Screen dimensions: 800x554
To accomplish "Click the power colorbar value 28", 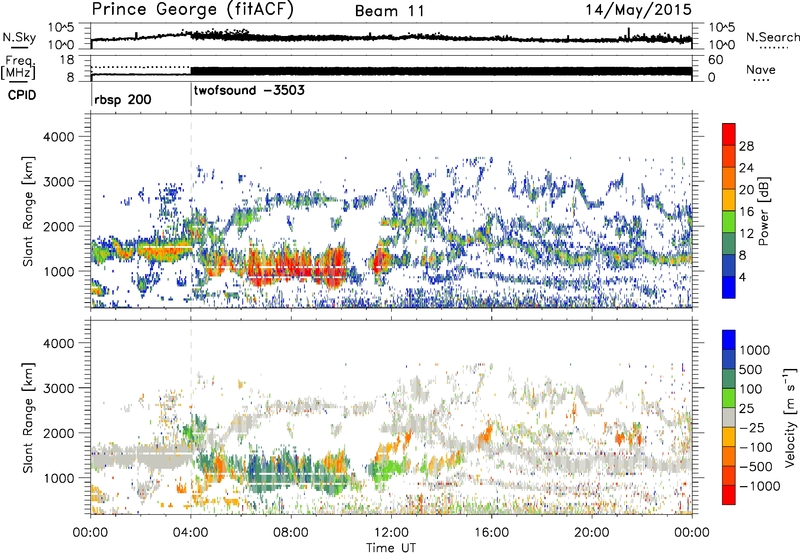I will point(746,146).
